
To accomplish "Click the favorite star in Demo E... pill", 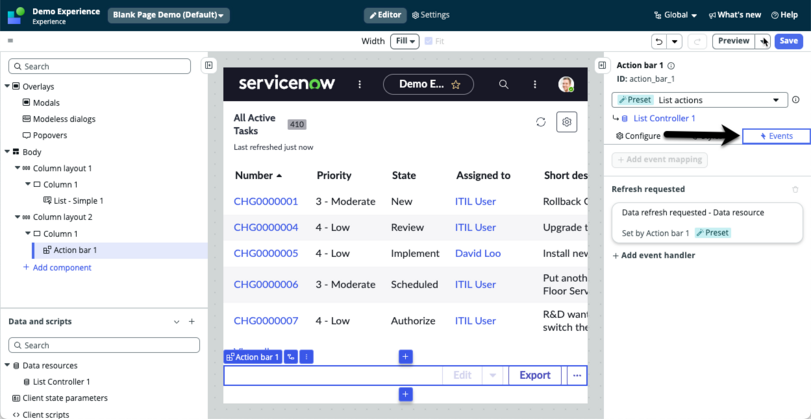I will 456,85.
